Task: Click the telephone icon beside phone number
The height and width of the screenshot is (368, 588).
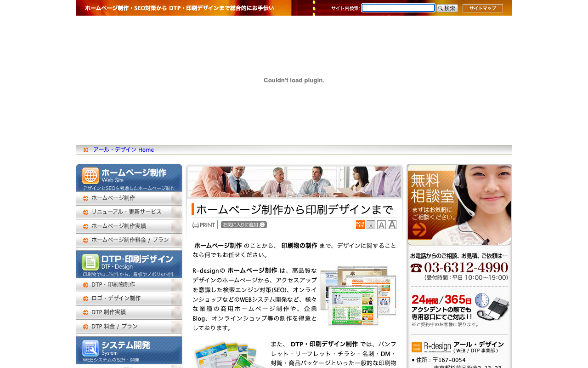Action: 416,268
